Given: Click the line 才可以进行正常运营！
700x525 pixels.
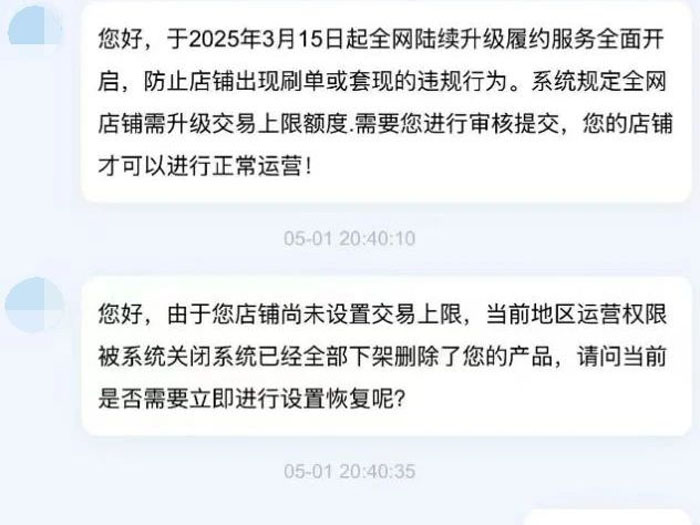Looking at the screenshot, I should click(205, 167).
